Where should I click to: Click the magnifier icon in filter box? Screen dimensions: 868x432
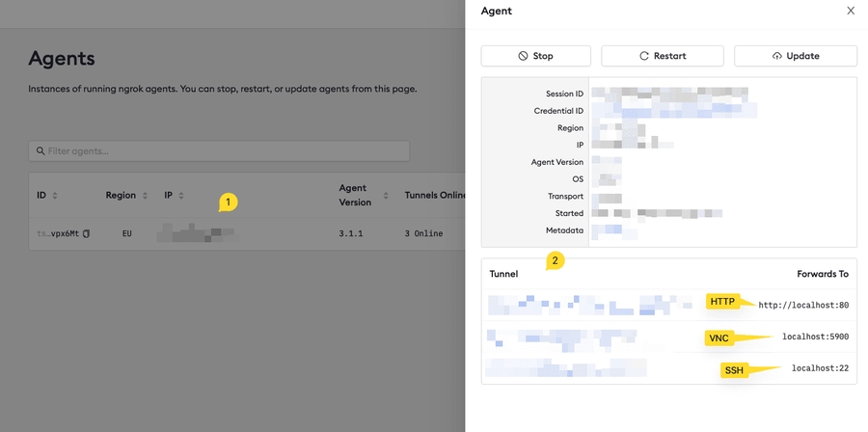point(40,151)
